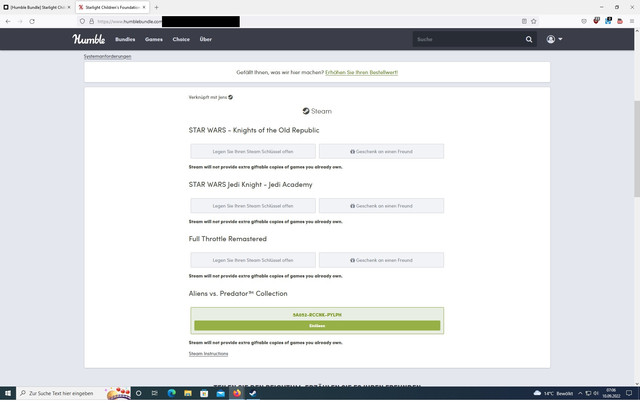Click Erhöhen Sie Ihren Bestellwert link
640x403 pixels.
[x=362, y=72]
